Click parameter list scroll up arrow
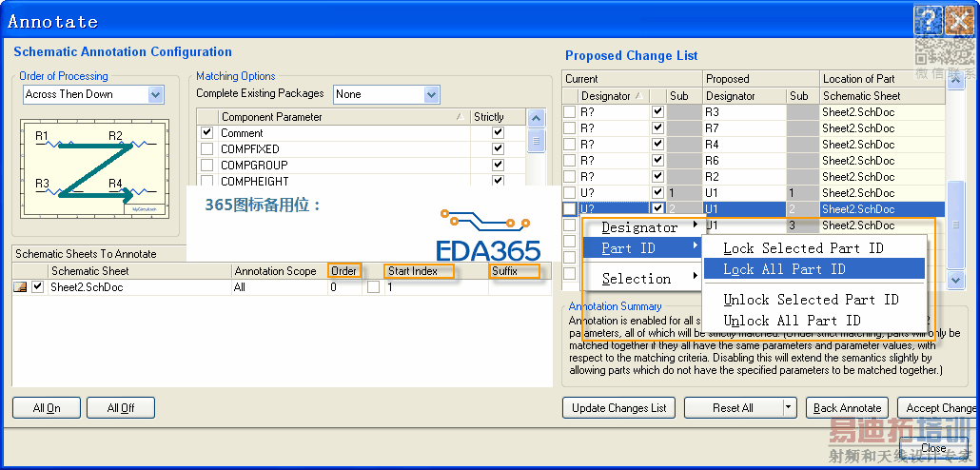This screenshot has width=980, height=470. 536,118
